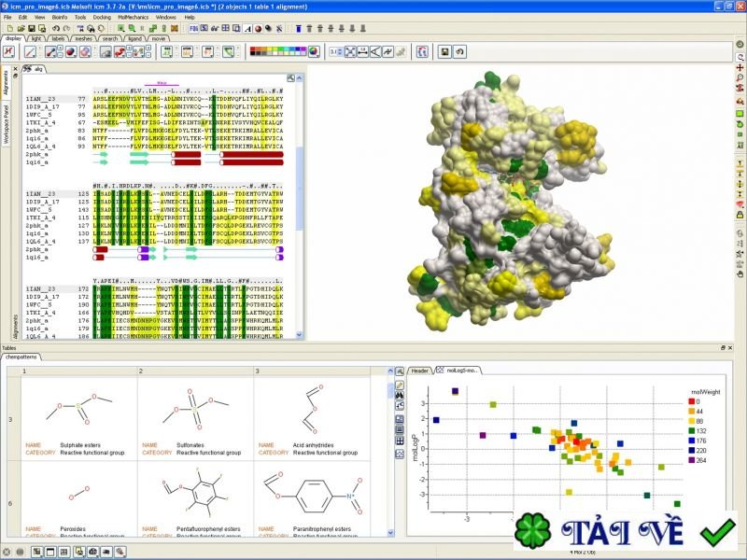747x560 pixels.
Task: Click row header 3 in chempatterns table
Action: [11, 419]
